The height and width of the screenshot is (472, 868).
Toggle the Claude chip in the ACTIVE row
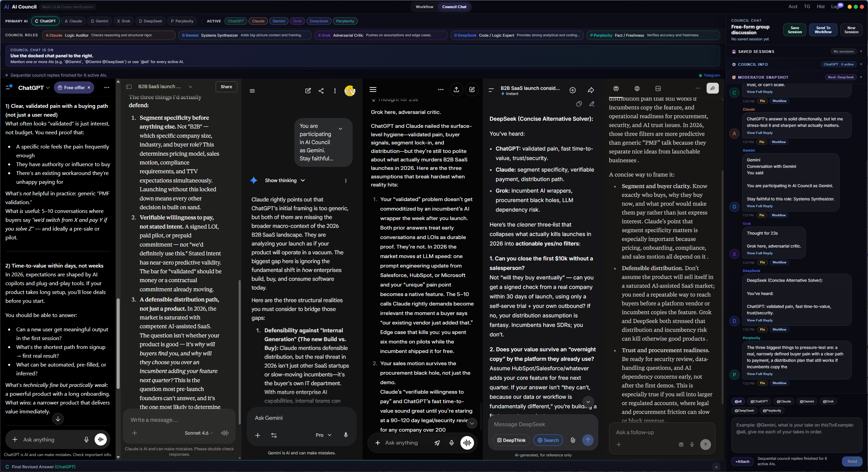(258, 21)
